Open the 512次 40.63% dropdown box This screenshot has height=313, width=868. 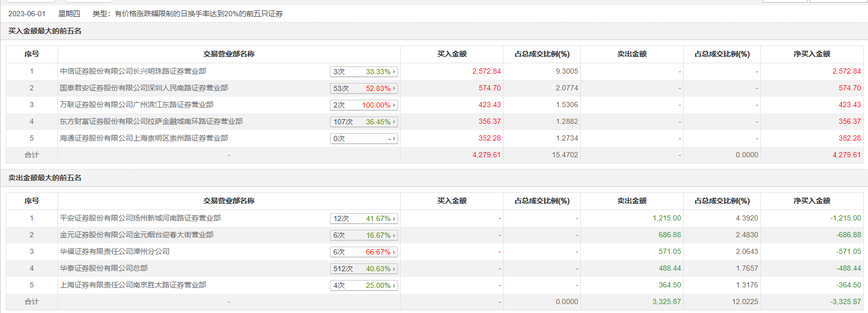click(364, 269)
